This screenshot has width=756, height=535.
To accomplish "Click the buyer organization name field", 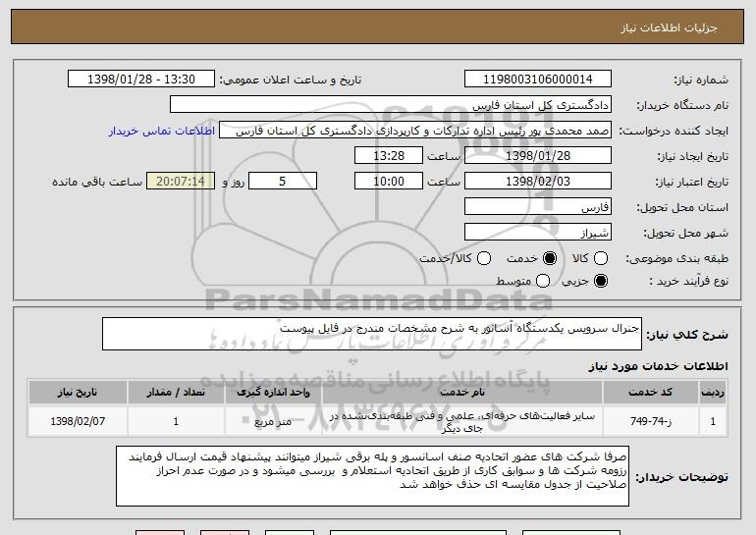I will [391, 105].
